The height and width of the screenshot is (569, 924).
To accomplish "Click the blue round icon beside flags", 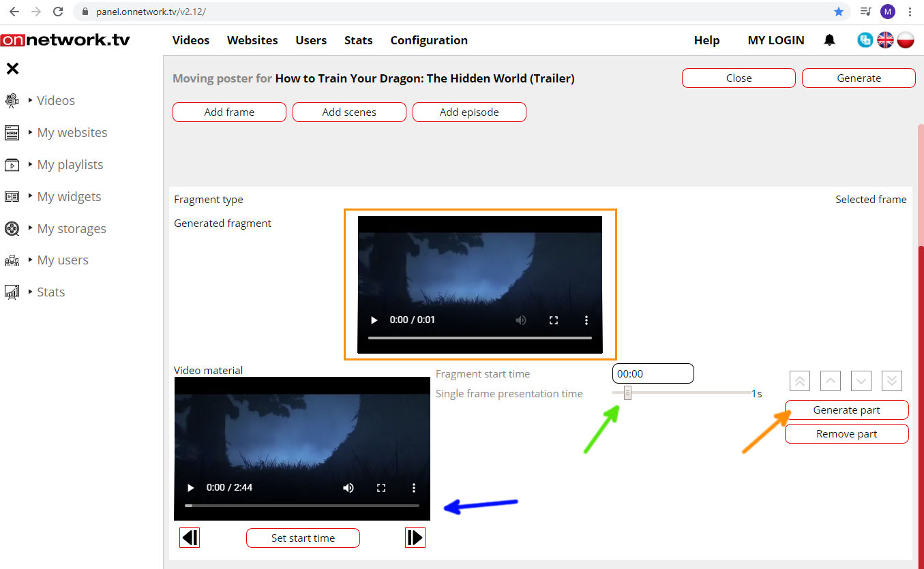I will tap(865, 40).
